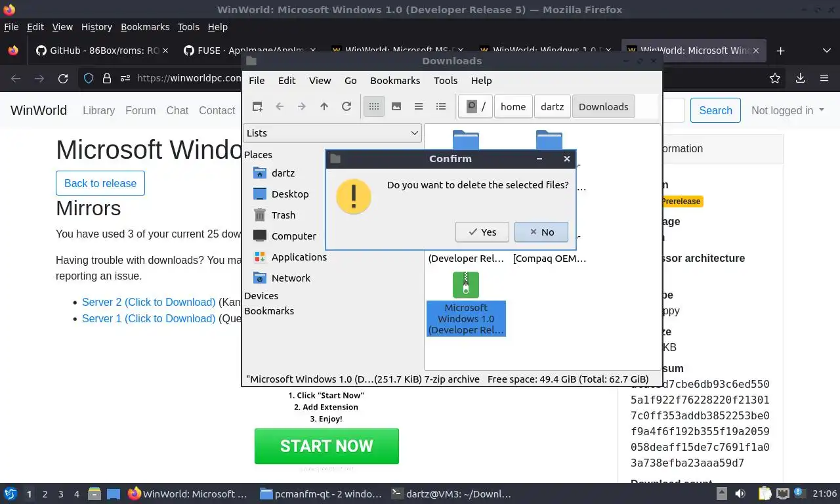Download from Server 2 link

pyautogui.click(x=148, y=302)
